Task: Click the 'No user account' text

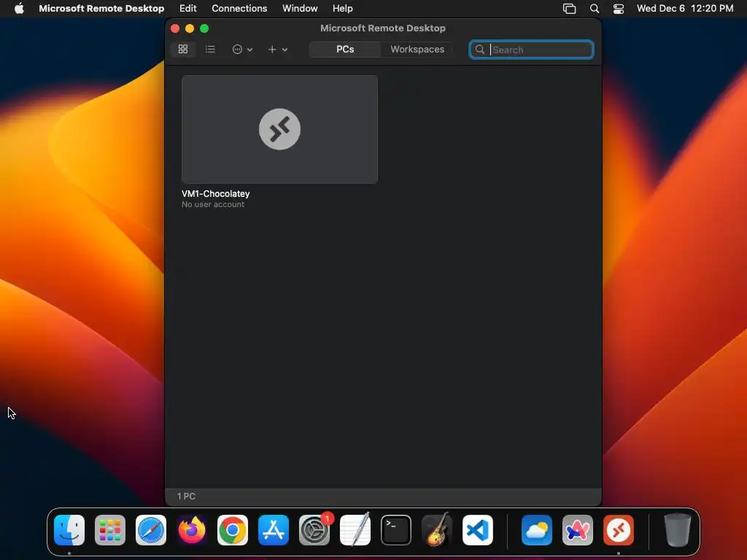Action: point(213,204)
